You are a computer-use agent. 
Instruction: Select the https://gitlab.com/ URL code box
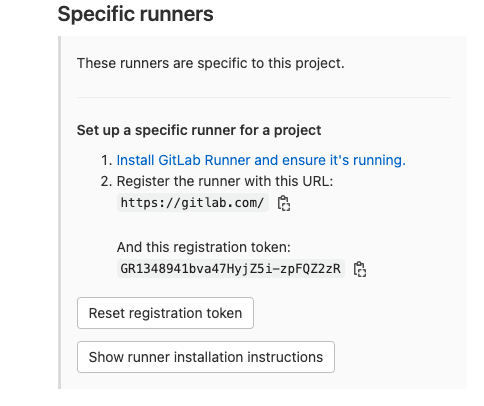pyautogui.click(x=193, y=203)
